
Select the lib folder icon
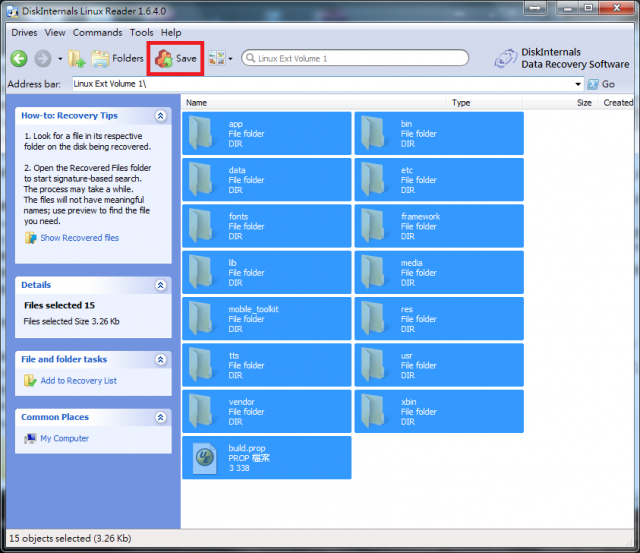pos(201,272)
